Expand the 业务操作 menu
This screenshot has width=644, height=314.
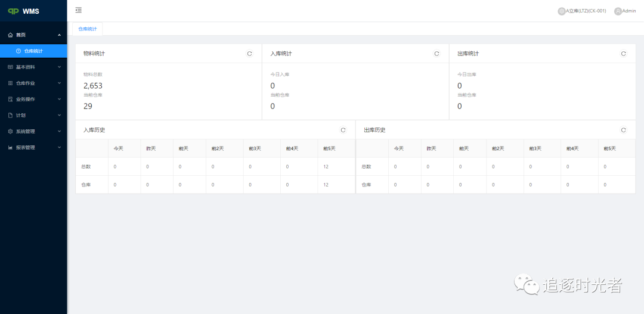33,100
